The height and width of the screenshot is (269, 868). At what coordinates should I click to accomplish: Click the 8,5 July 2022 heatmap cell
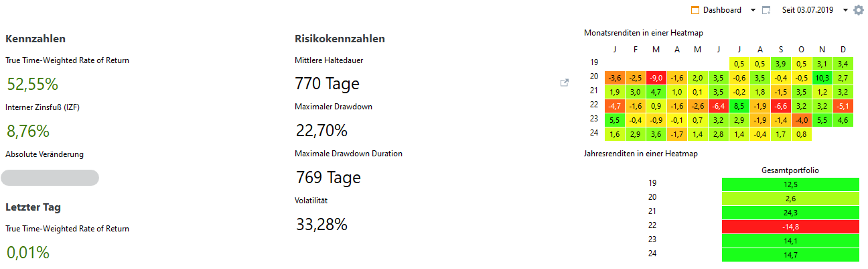tap(739, 105)
